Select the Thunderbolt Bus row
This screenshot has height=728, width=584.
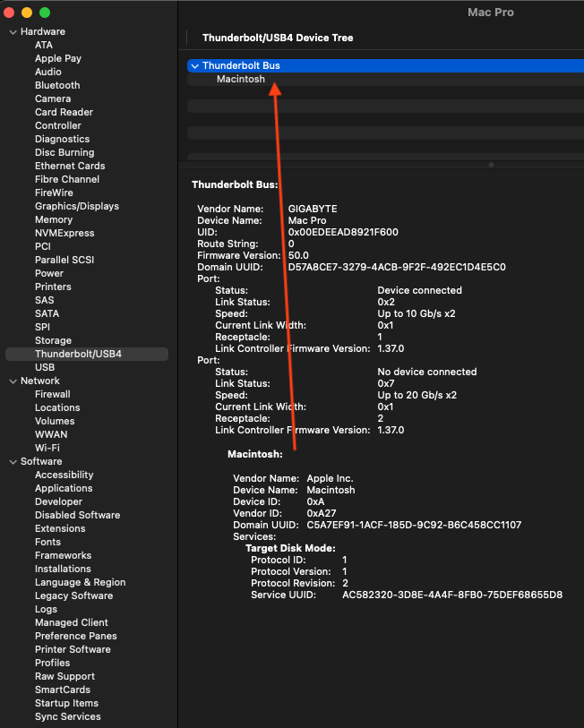click(x=386, y=65)
